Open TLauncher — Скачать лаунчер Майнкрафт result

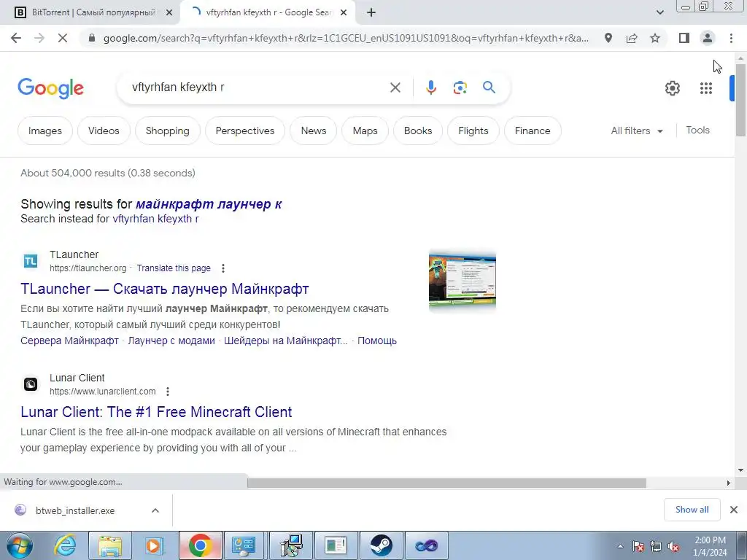coord(165,289)
